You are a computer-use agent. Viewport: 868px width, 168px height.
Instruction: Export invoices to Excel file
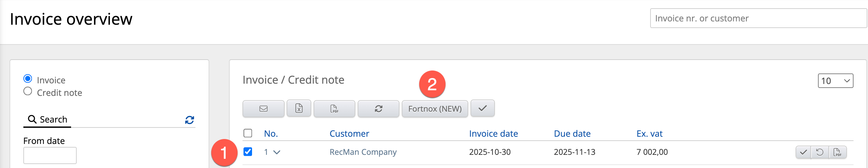click(298, 109)
